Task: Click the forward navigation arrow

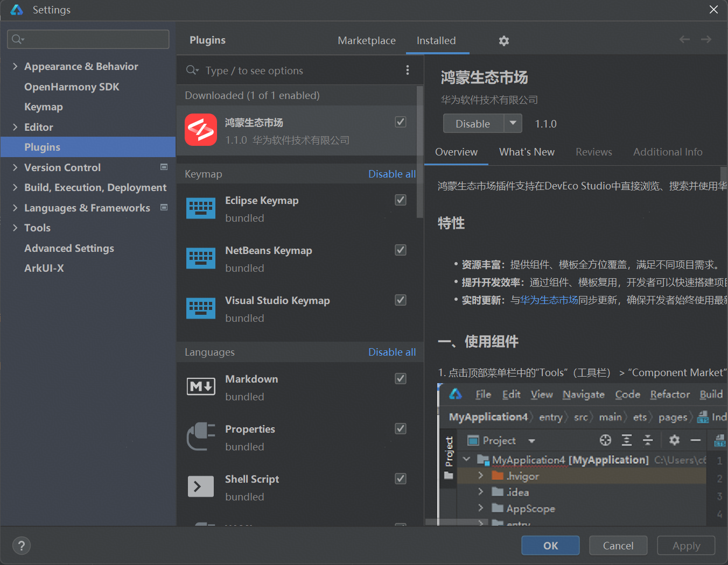Action: point(706,39)
